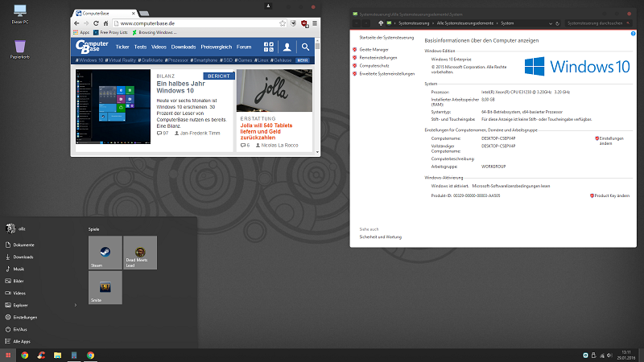Image resolution: width=644 pixels, height=362 pixels.
Task: Close the ComputerBase tab
Action: click(x=134, y=13)
